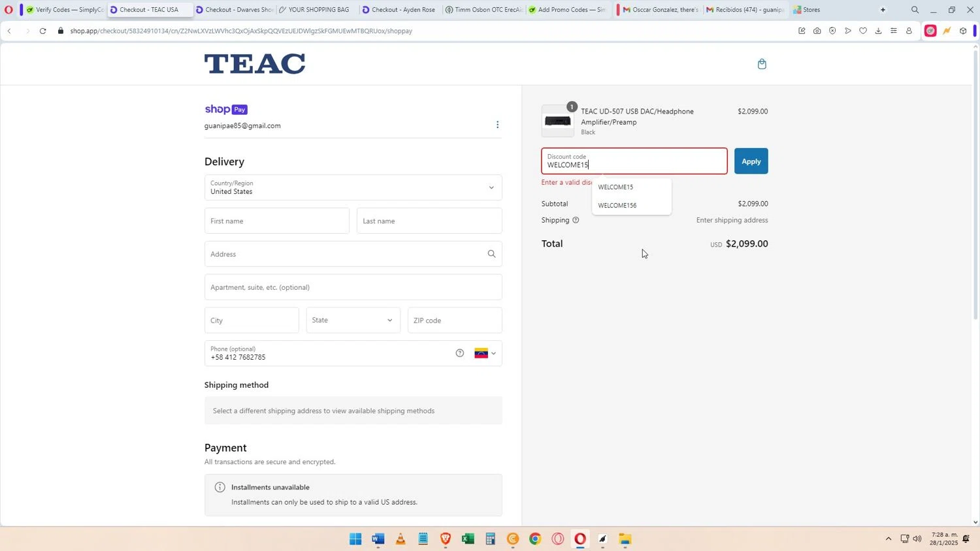Focus the Address field
The height and width of the screenshot is (551, 980).
coord(353,254)
